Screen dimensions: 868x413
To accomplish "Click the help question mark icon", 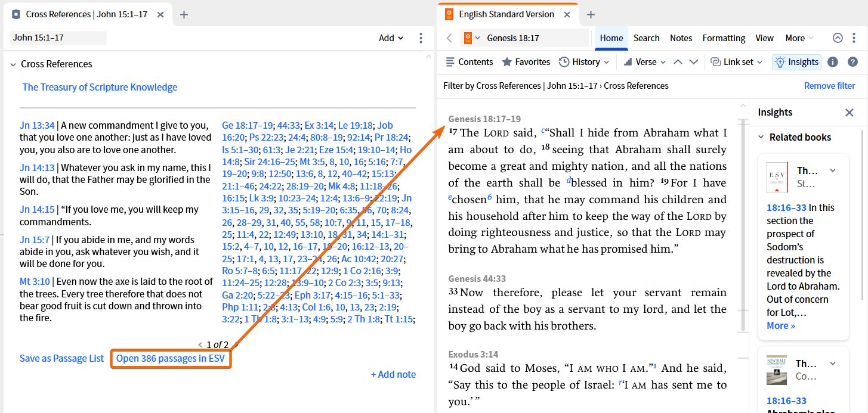I will coord(852,62).
